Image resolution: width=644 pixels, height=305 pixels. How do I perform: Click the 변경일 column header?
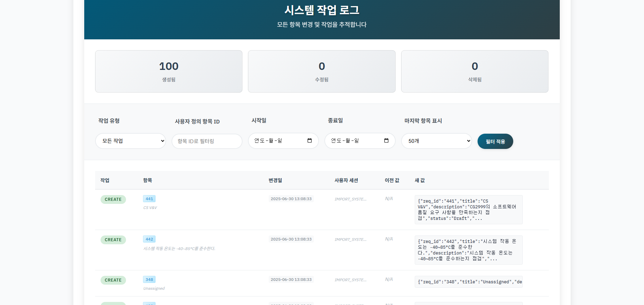click(x=275, y=180)
